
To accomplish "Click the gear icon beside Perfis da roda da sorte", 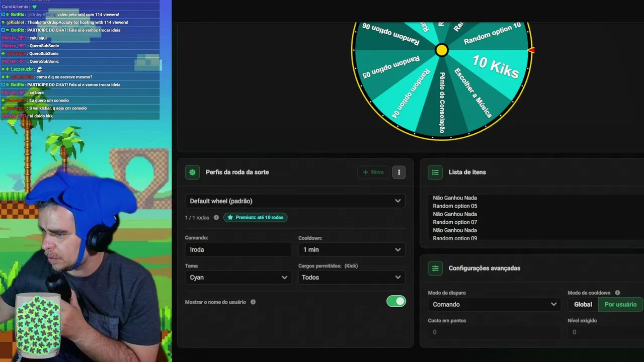I will pyautogui.click(x=192, y=172).
